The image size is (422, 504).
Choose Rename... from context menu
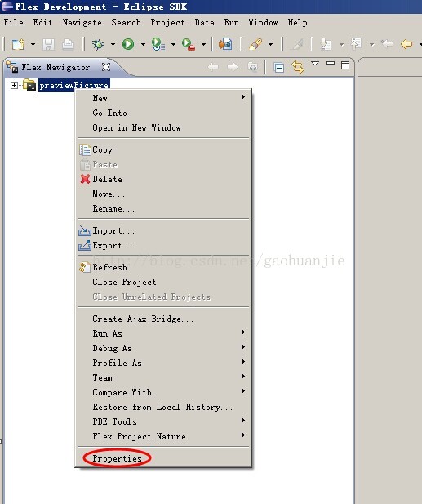(163, 208)
